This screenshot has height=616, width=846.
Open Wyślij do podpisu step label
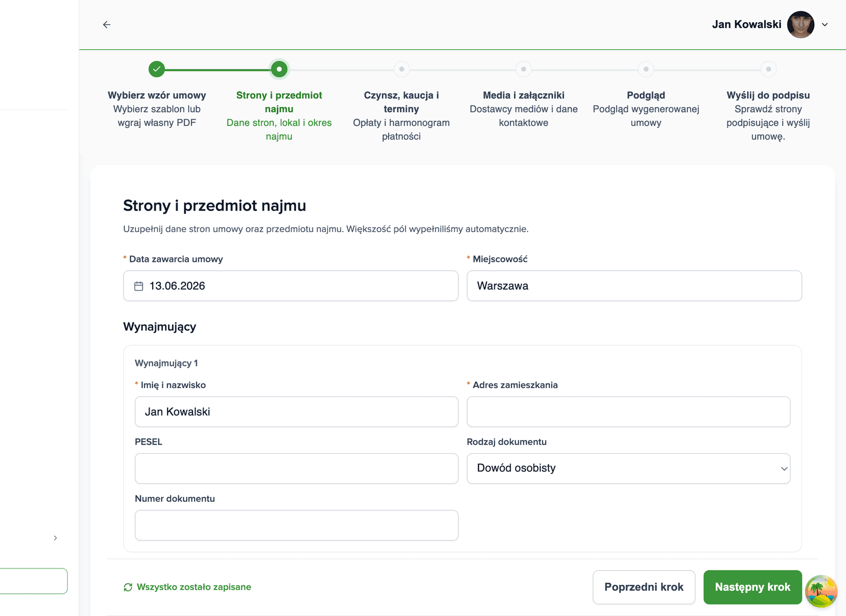[768, 95]
